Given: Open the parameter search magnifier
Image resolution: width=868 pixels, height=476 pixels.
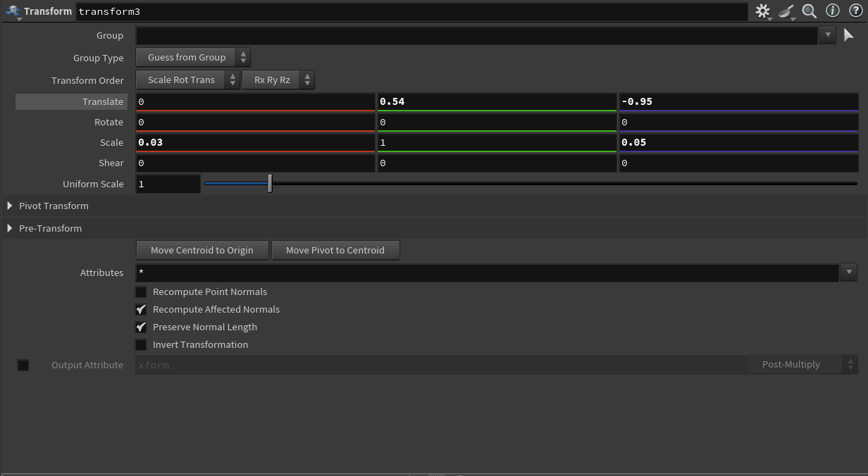Looking at the screenshot, I should click(810, 11).
